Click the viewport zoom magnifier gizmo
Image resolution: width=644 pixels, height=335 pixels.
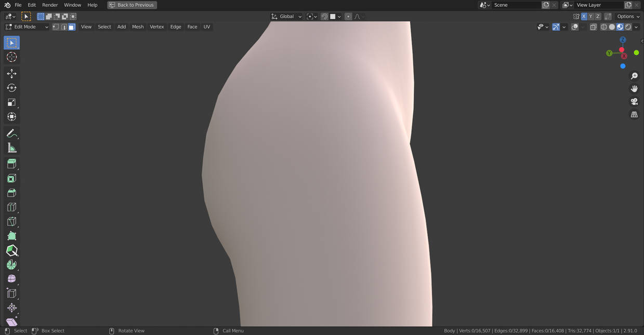coord(634,76)
